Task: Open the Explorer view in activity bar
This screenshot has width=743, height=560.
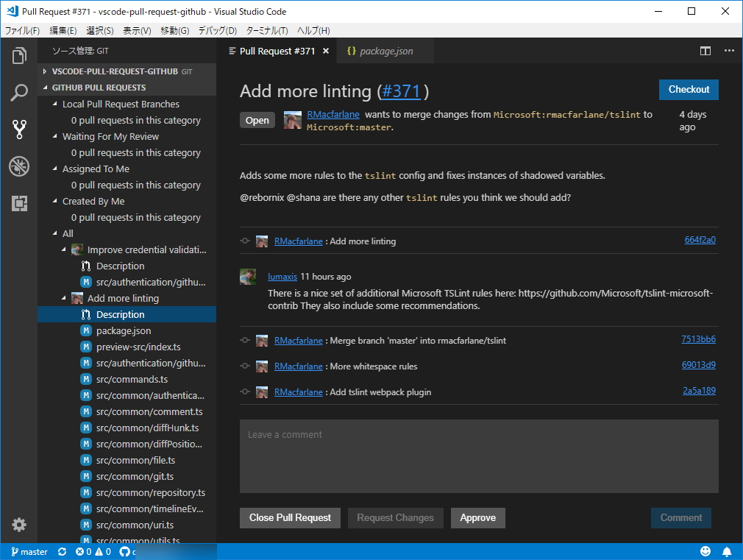Action: 19,55
